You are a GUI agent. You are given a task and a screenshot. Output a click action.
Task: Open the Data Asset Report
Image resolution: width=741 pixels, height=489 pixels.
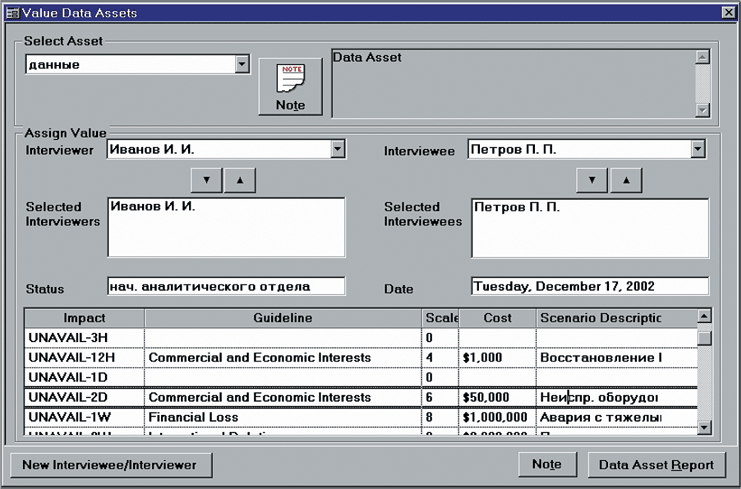[x=656, y=464]
